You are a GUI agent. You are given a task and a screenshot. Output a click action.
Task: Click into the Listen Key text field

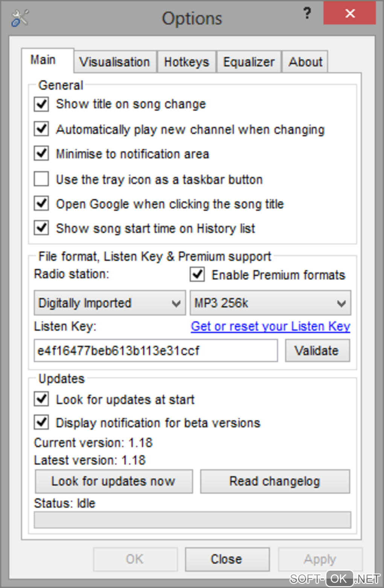tap(155, 351)
